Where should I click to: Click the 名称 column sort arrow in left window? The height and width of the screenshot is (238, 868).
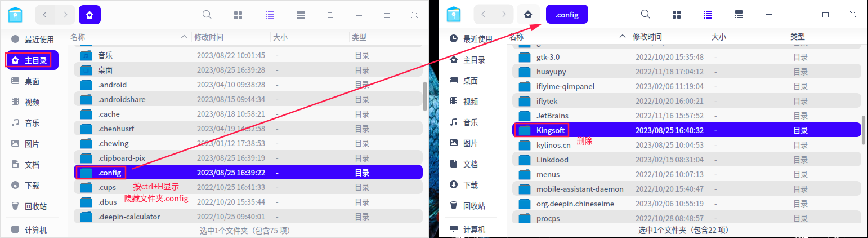pyautogui.click(x=184, y=37)
